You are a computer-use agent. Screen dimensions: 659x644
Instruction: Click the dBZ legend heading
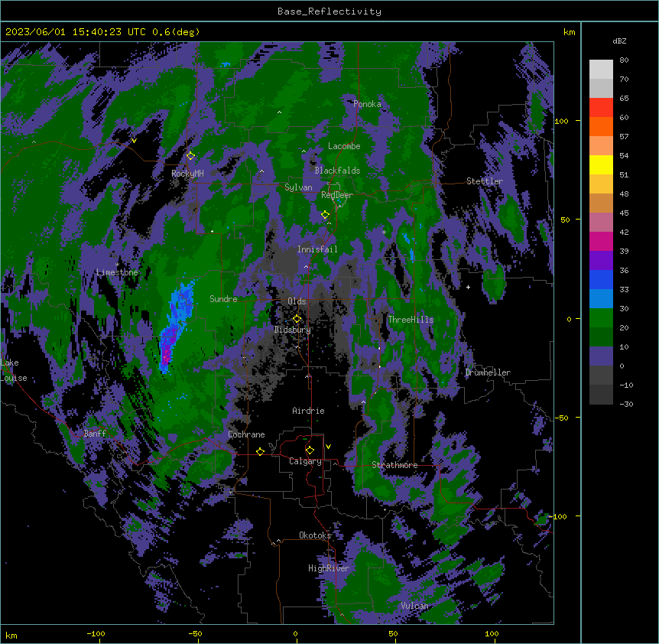point(619,41)
